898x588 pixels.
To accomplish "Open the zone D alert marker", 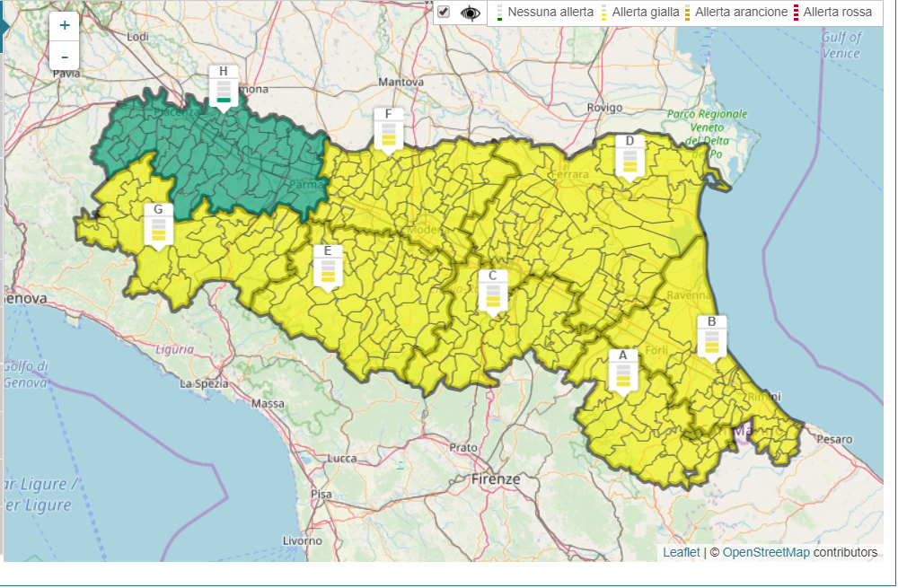I will tap(629, 157).
